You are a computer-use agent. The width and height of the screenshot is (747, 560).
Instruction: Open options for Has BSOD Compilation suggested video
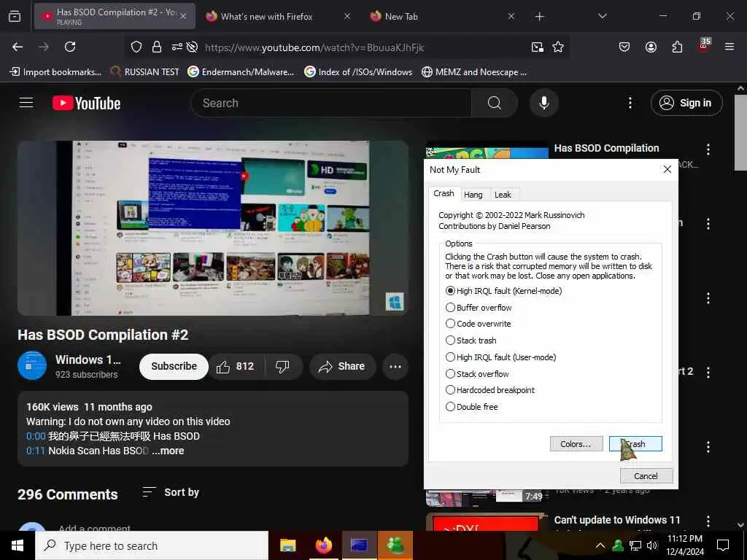[x=708, y=149]
